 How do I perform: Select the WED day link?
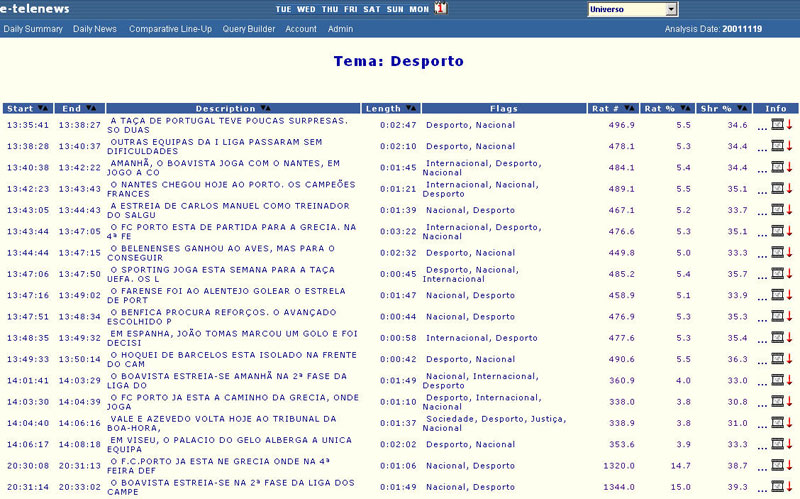click(x=306, y=9)
